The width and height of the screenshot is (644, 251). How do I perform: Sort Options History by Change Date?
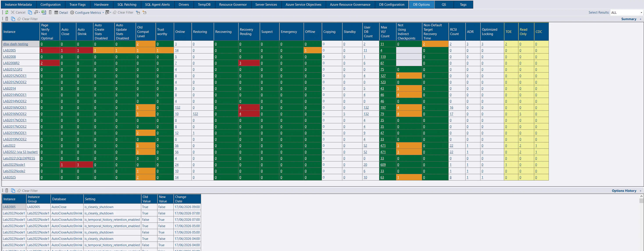pos(187,199)
